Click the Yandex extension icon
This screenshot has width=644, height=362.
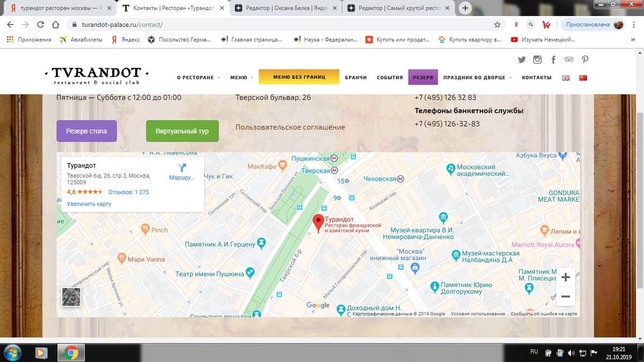pos(516,25)
